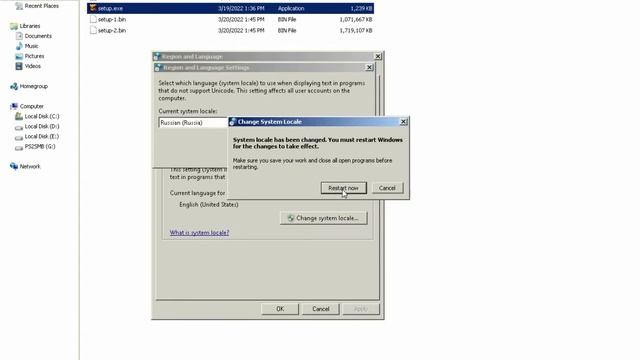Open Homegroup in navigation pane

33,86
